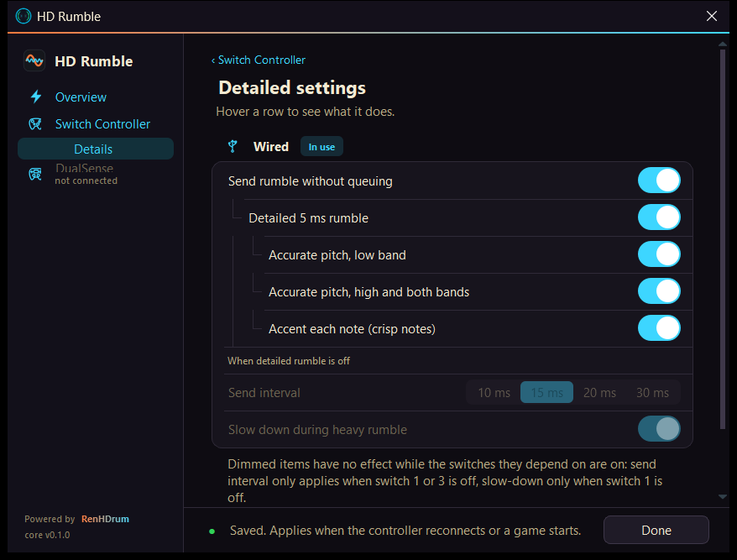Click the 'Powered by' text
This screenshot has height=560, width=737.
tap(50, 519)
